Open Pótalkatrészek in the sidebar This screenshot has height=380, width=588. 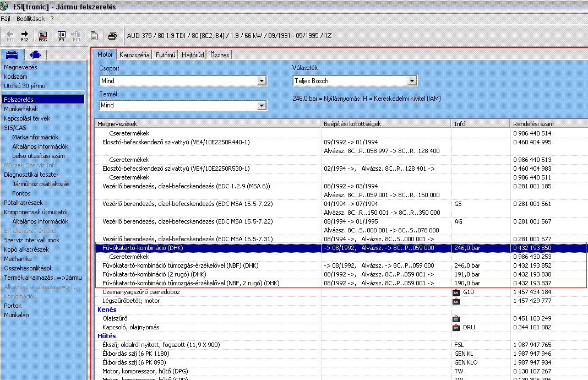pos(23,203)
